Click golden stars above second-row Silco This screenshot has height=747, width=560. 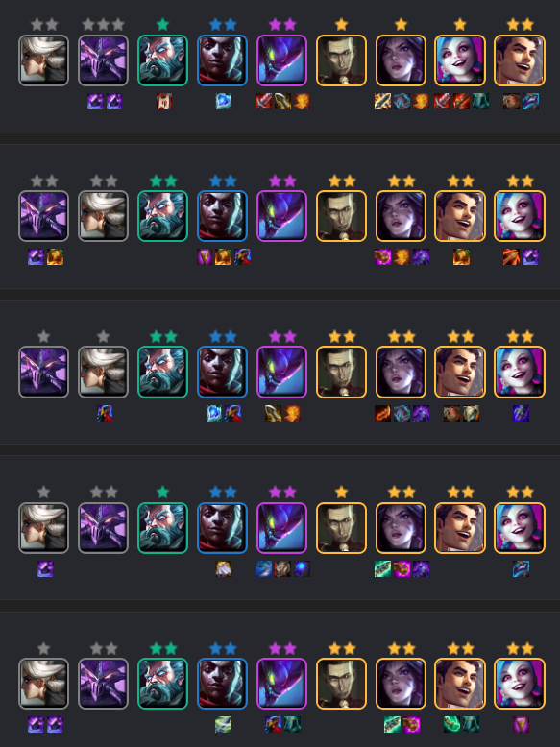point(341,181)
